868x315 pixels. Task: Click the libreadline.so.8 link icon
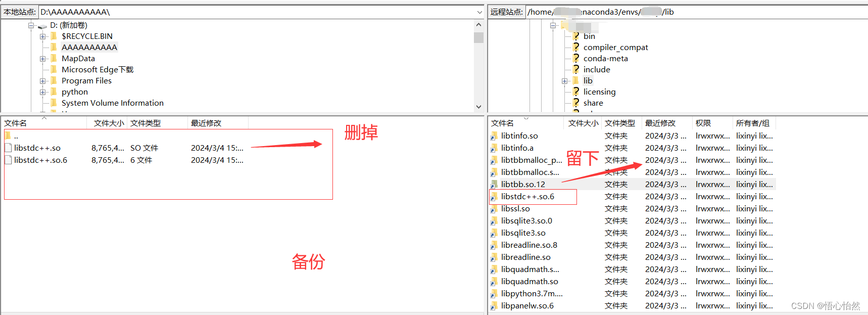(494, 245)
